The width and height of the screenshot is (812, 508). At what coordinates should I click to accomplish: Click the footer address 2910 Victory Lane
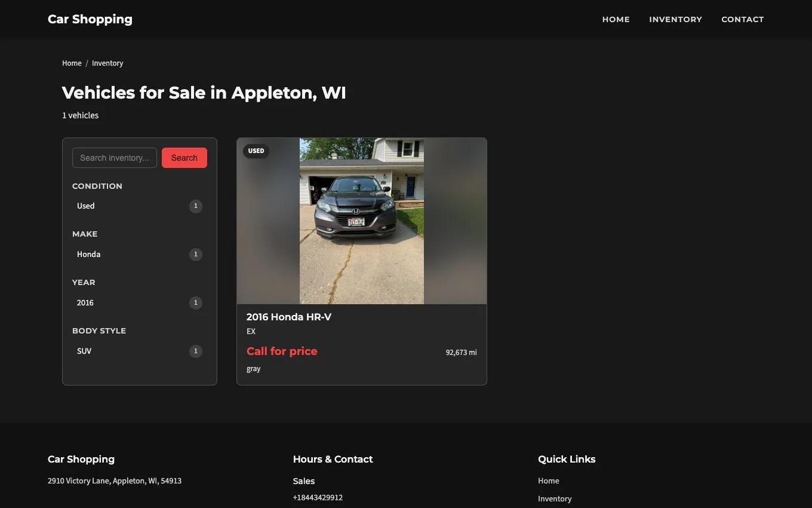(115, 481)
